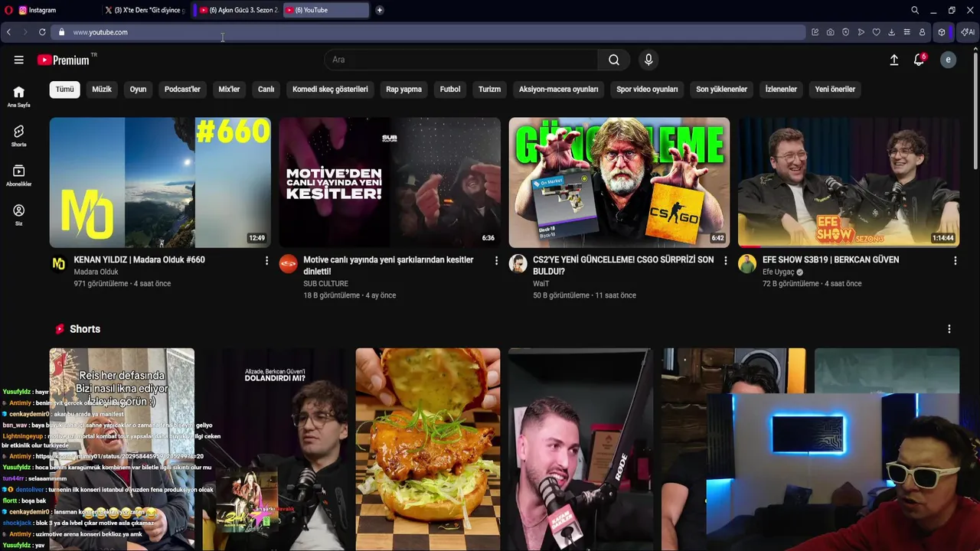This screenshot has height=551, width=980.
Task: Open EFE SHOW S3B19 | BERKCAN GÜVEN title
Action: coord(831,260)
